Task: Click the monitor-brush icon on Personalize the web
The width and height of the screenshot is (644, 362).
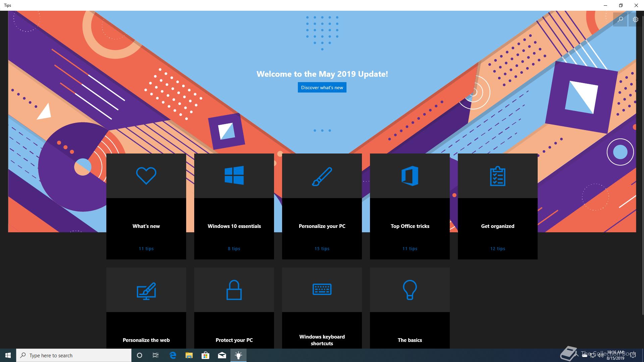Action: [x=146, y=291]
